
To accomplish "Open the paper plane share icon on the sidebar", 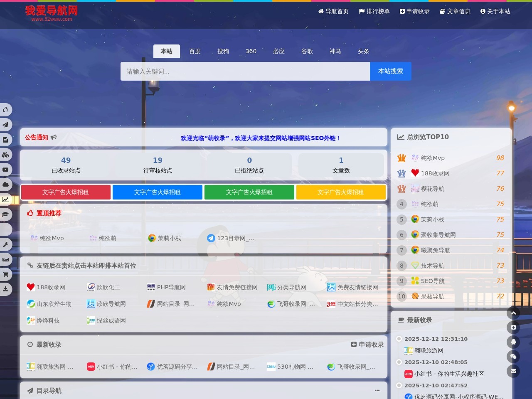I will pos(5,125).
